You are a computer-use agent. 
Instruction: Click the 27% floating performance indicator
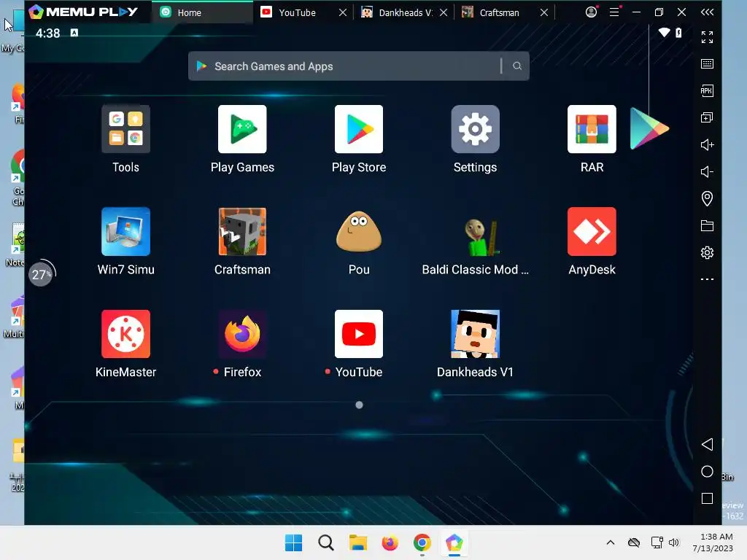tap(41, 274)
